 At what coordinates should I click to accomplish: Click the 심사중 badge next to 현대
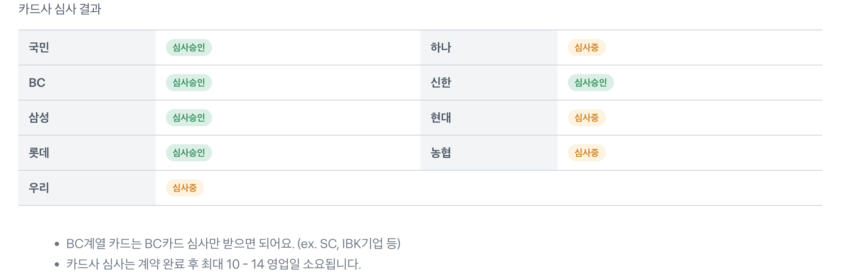click(x=586, y=118)
